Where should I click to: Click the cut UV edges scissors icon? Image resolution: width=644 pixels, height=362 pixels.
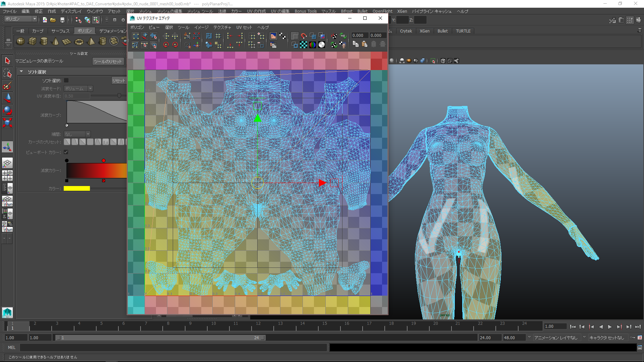(x=187, y=36)
